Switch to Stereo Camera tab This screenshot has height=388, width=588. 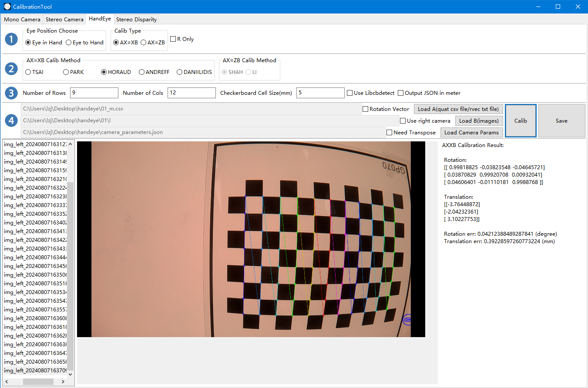64,20
